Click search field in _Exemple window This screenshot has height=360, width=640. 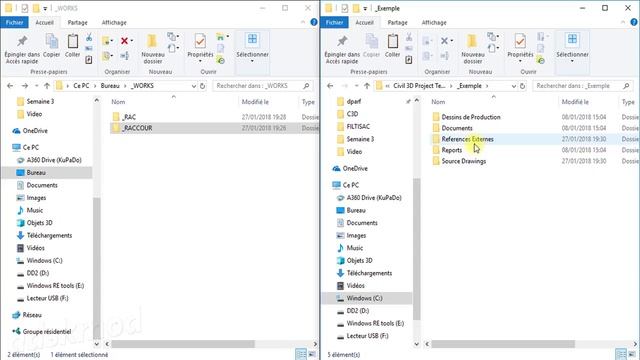582,86
